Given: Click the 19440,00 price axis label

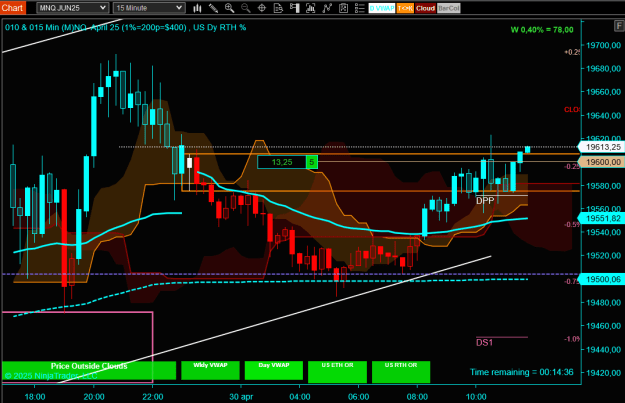Looking at the screenshot, I should [603, 349].
